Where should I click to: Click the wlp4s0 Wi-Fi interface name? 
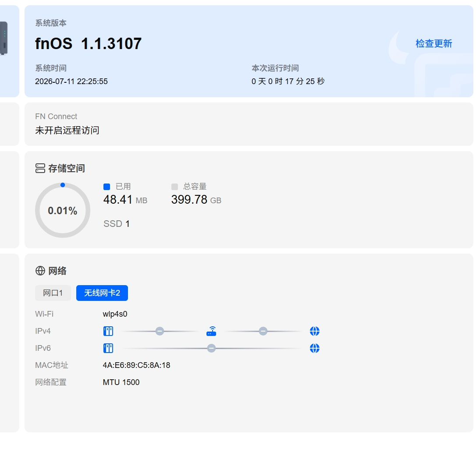click(115, 314)
